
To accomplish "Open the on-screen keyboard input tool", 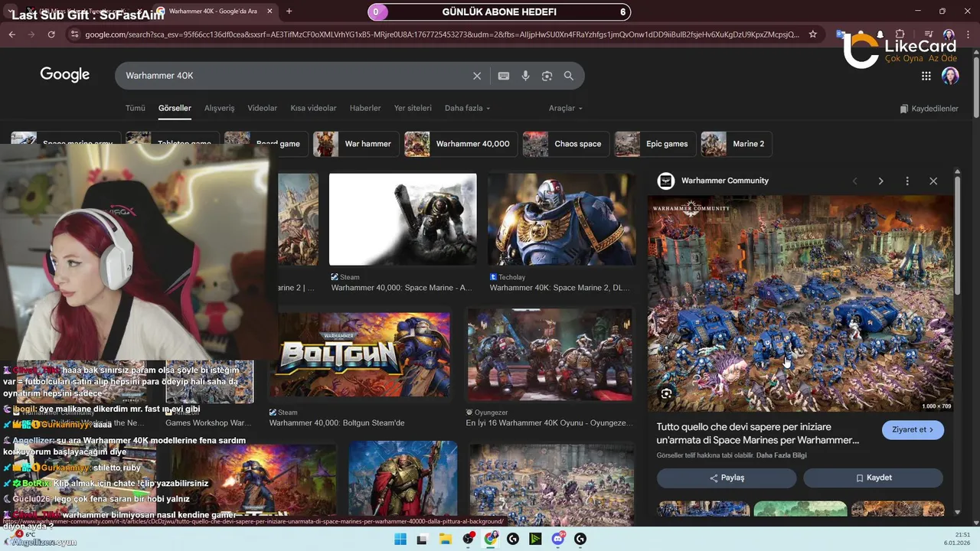I will point(503,76).
